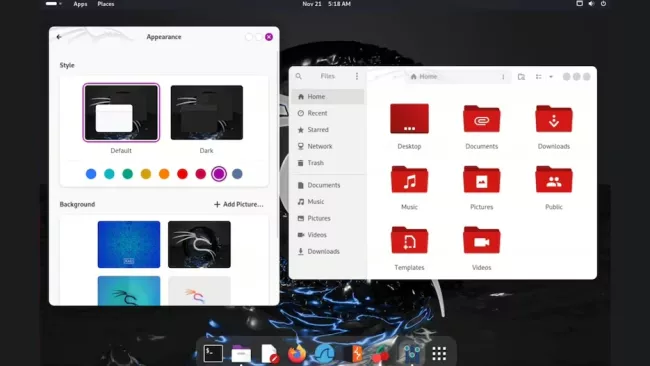
Task: Expand the view options dropdown arrow
Action: click(x=551, y=77)
